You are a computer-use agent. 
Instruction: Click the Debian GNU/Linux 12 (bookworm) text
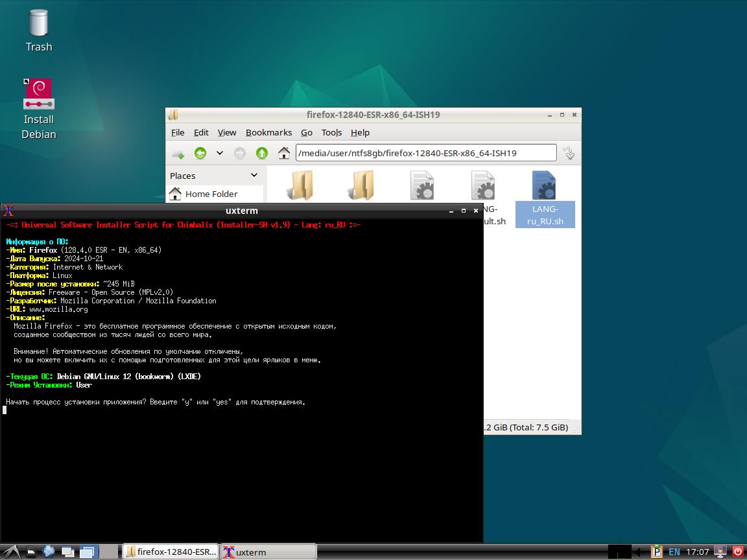tap(115, 377)
